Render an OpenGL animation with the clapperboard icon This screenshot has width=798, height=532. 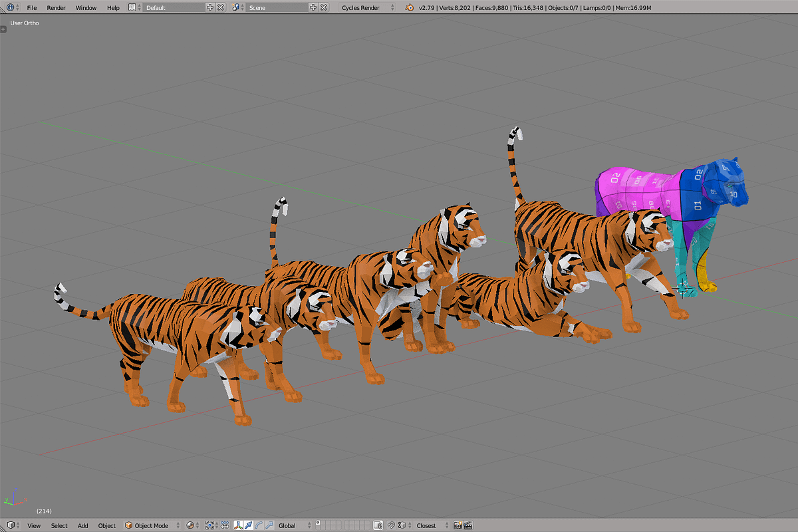point(468,525)
